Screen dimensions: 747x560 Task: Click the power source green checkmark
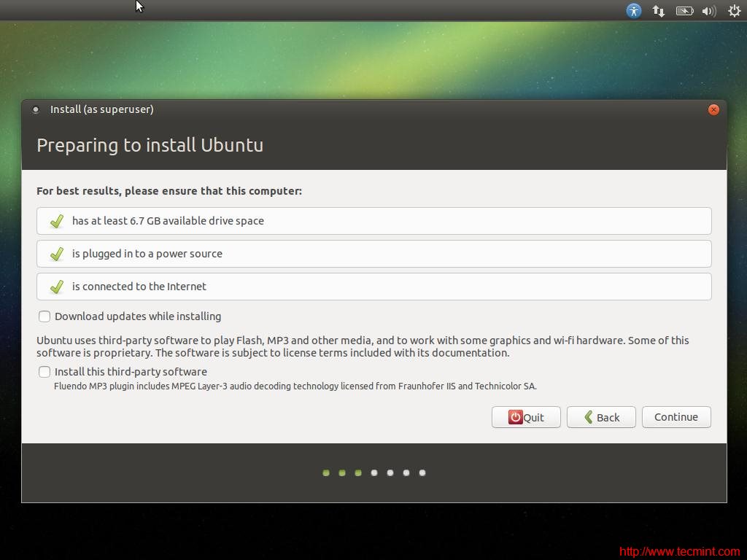click(x=57, y=254)
